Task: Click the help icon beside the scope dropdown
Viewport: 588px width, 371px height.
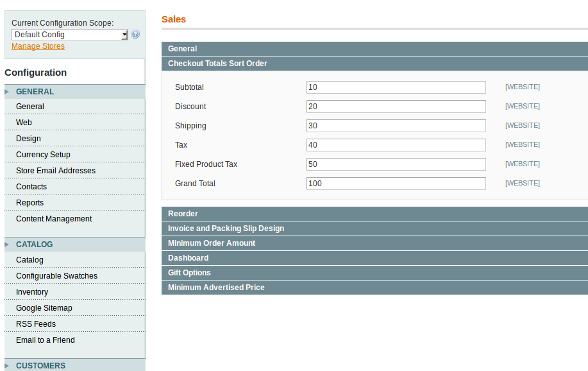Action: pyautogui.click(x=135, y=34)
